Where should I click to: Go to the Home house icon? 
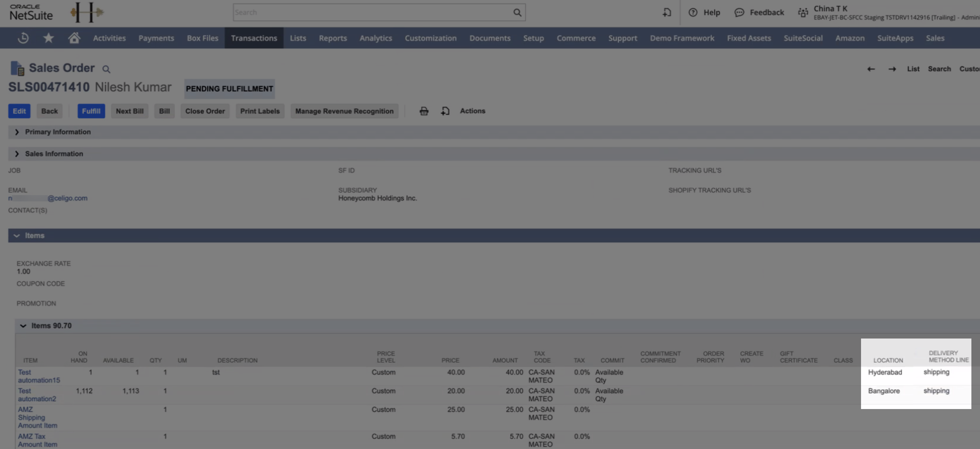pyautogui.click(x=74, y=38)
